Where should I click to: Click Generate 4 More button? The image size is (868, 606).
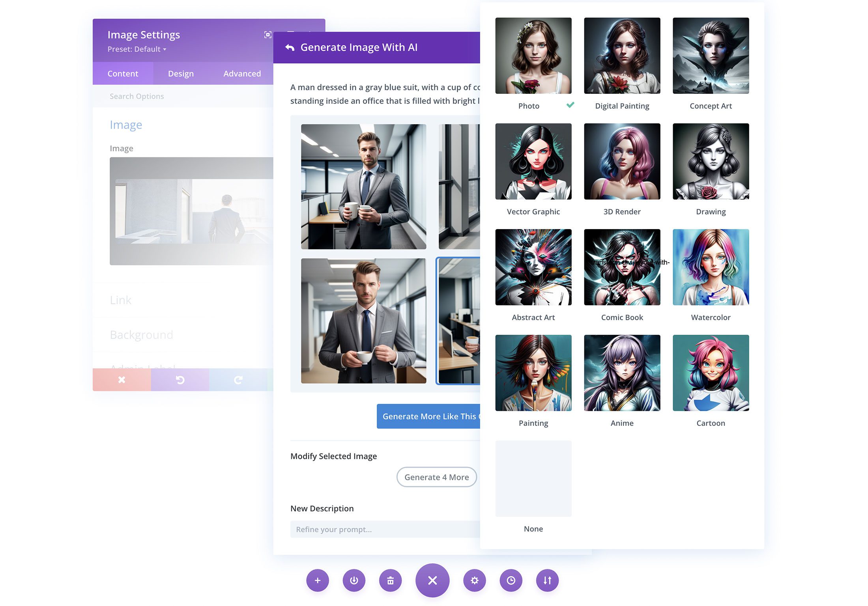pyautogui.click(x=437, y=477)
